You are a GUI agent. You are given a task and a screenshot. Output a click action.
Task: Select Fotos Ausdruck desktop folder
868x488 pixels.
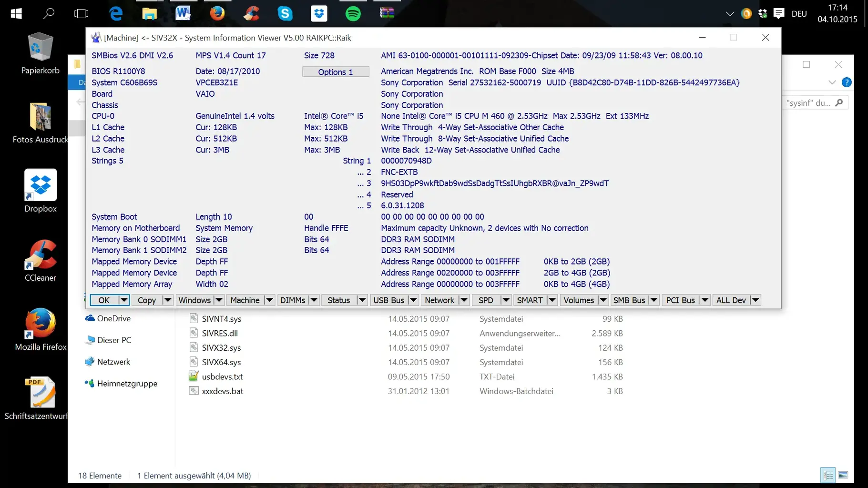(x=41, y=123)
